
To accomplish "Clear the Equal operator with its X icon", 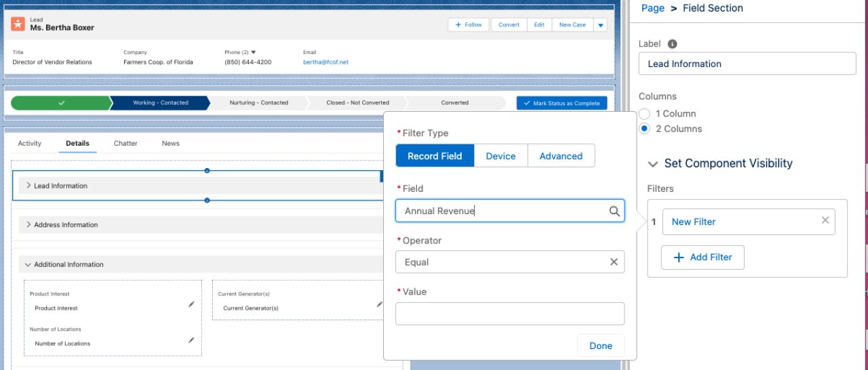I will coord(614,262).
